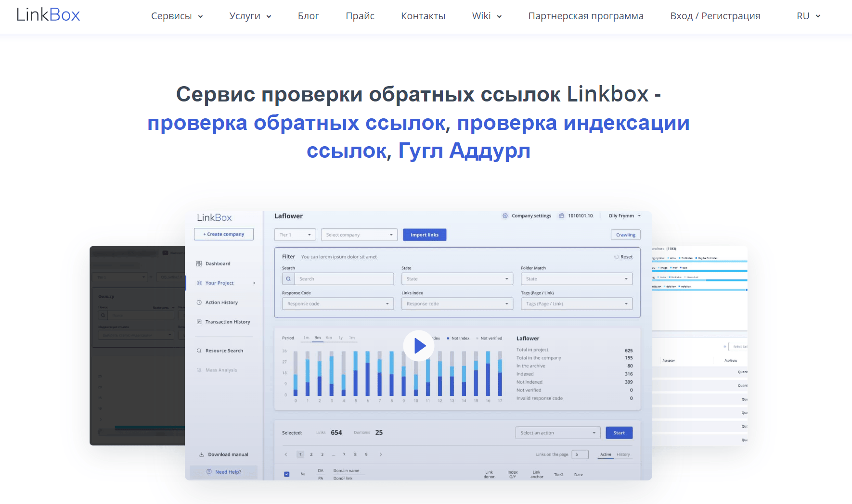The width and height of the screenshot is (852, 504).
Task: Open the Прайс menu item
Action: pos(360,15)
